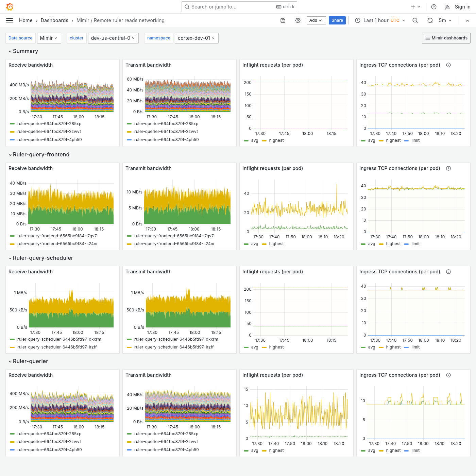Screen dimensions: 476x476
Task: Navigate to Dashboards in the breadcrumb
Action: 54,20
